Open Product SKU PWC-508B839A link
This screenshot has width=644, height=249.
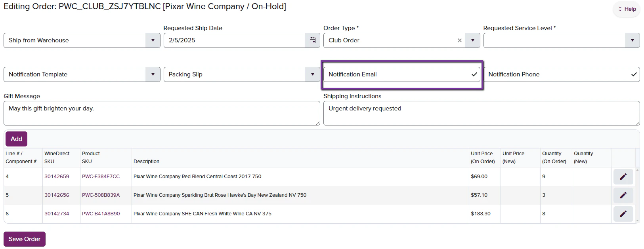(101, 195)
